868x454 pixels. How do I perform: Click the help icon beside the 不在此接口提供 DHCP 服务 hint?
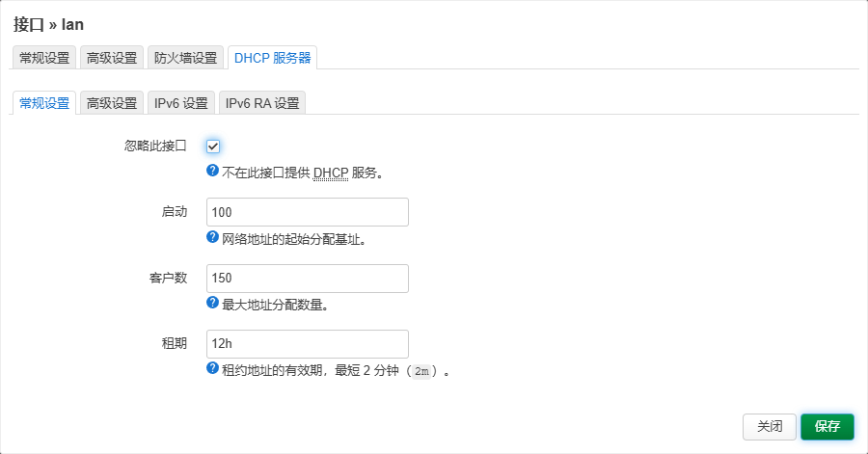click(213, 172)
